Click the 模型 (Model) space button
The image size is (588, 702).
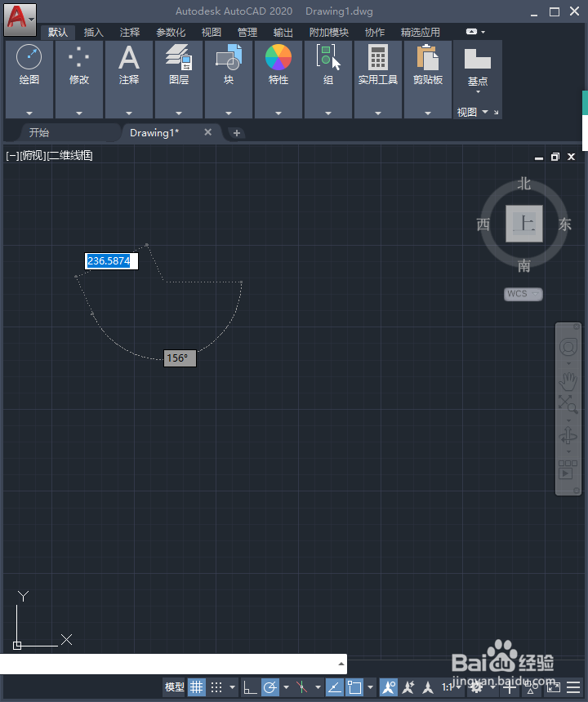(x=174, y=686)
